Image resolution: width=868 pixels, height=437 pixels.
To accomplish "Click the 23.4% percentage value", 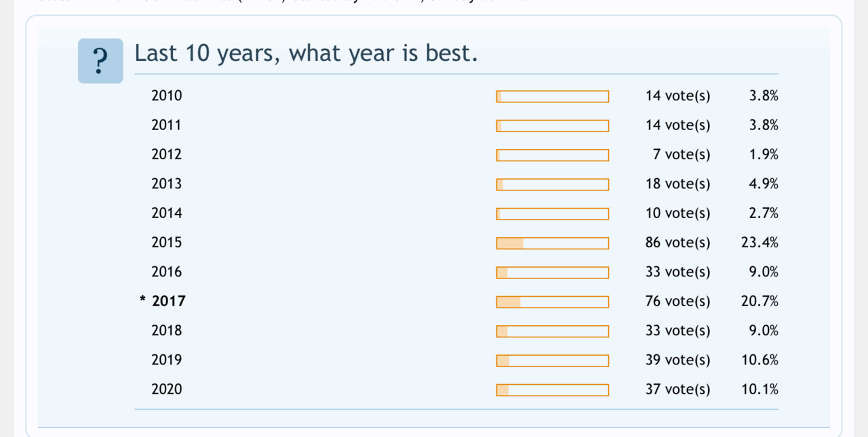I will 759,243.
